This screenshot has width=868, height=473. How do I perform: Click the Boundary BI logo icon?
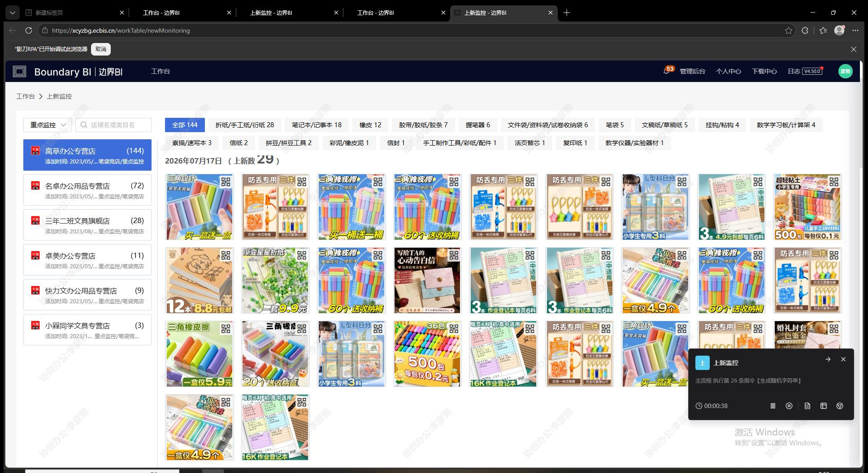19,72
